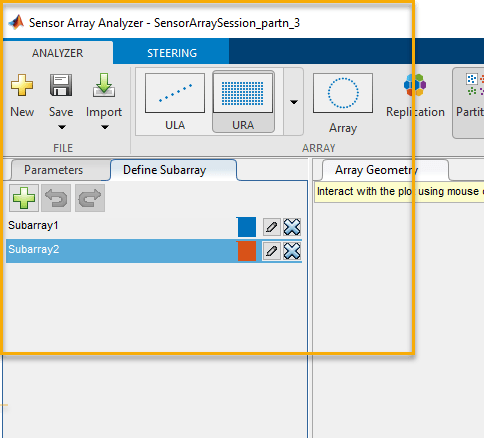Add a new subarray with green plus

click(x=24, y=198)
